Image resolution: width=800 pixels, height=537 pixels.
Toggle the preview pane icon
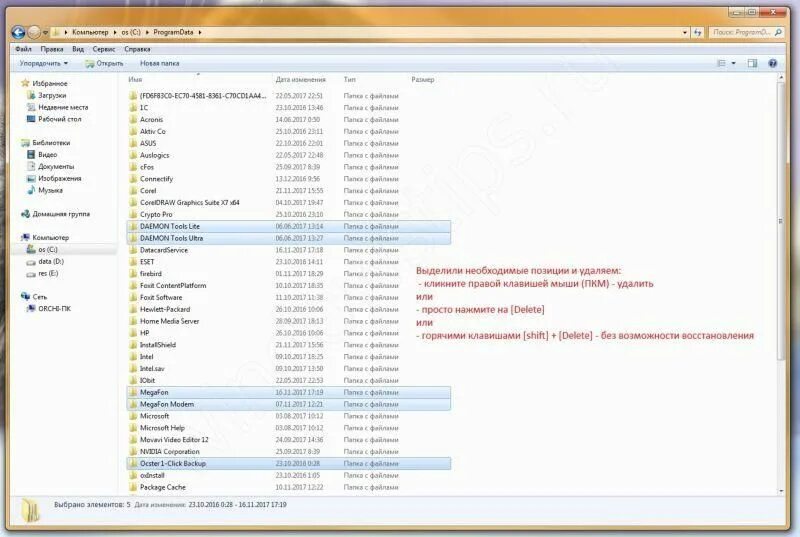point(753,63)
